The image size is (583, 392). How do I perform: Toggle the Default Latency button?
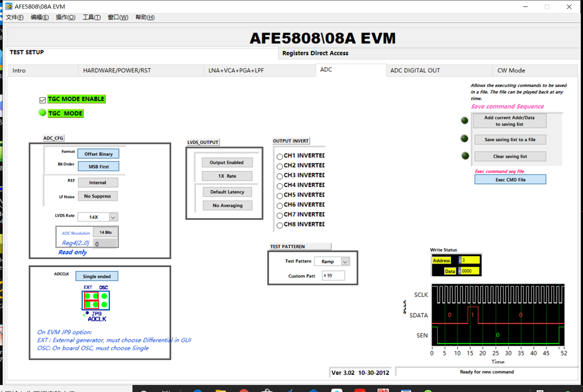tap(228, 192)
